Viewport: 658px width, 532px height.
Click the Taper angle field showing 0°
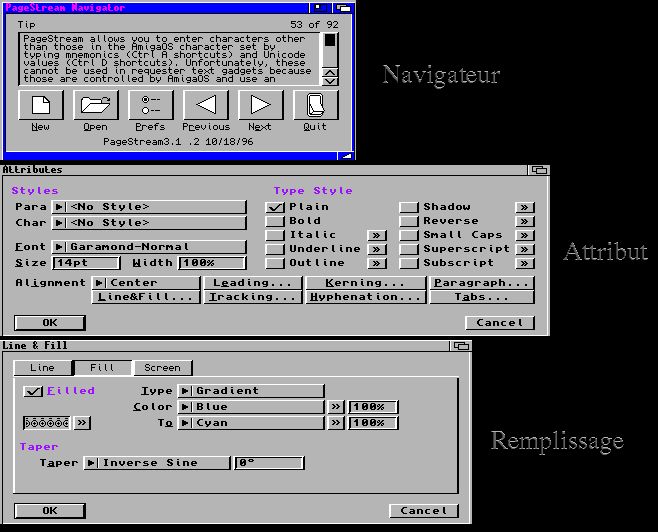[269, 463]
